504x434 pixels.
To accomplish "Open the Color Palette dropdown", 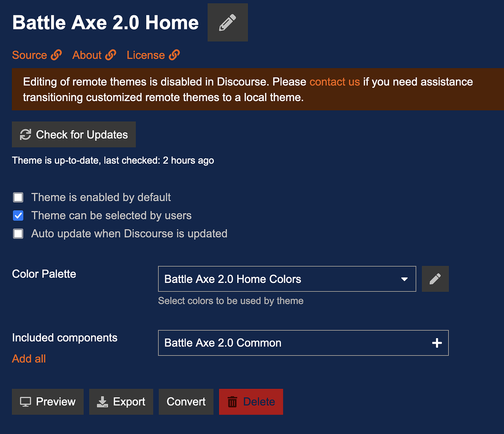I will click(x=286, y=279).
